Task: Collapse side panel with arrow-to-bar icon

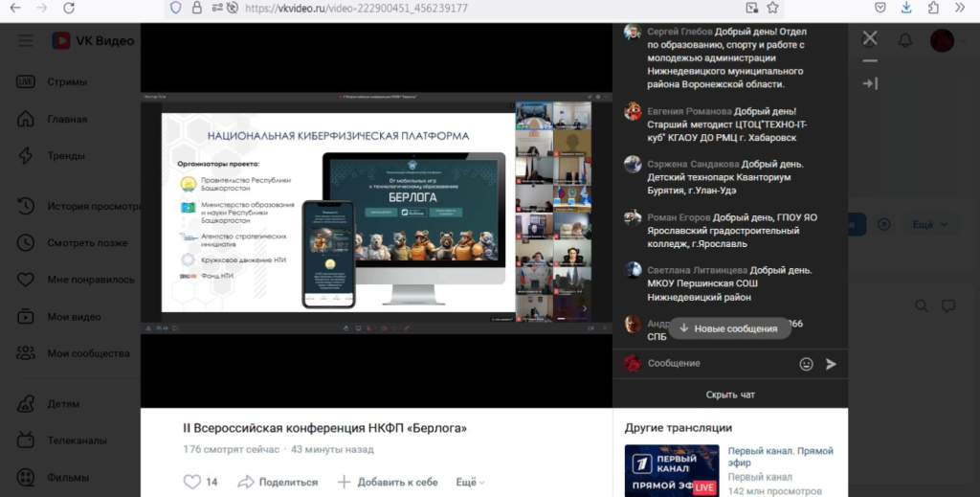Action: click(x=870, y=83)
